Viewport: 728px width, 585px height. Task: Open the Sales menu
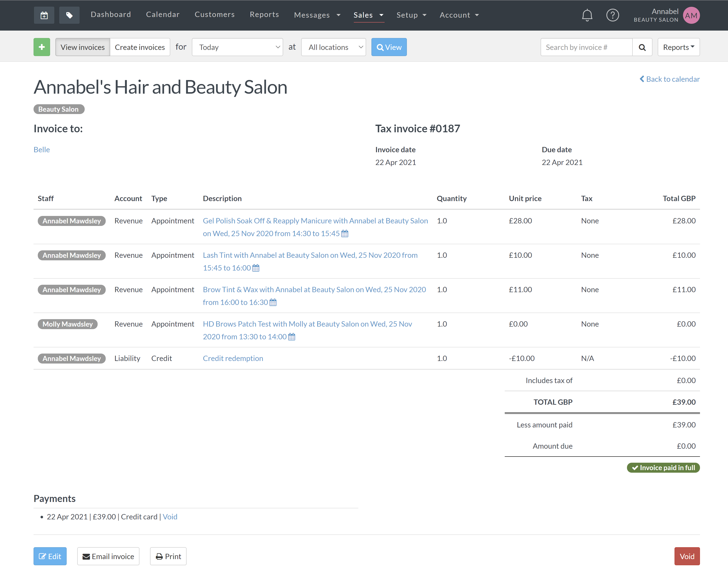pos(368,15)
